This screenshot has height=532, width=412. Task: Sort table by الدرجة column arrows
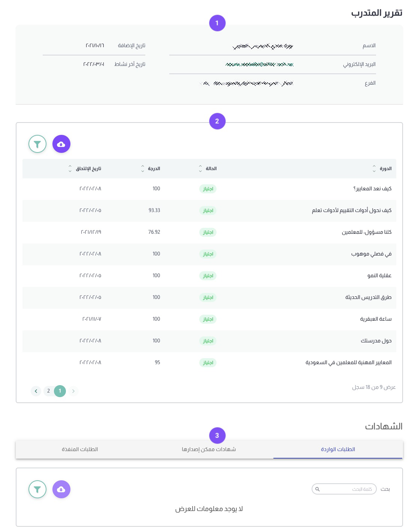[x=142, y=169]
